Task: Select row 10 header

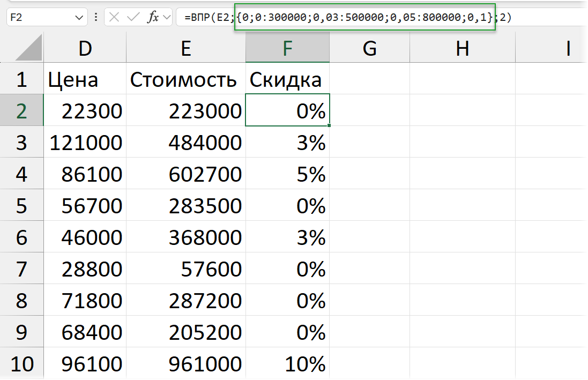Action: [22, 363]
